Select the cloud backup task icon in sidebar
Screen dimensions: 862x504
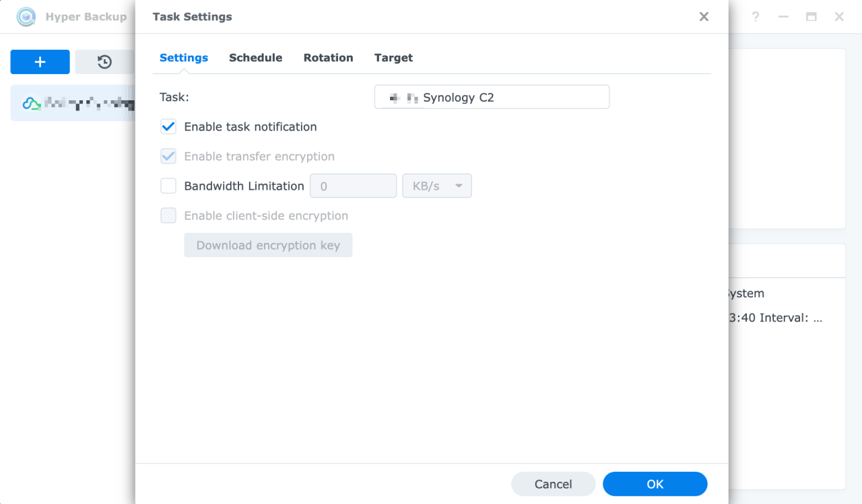click(28, 102)
